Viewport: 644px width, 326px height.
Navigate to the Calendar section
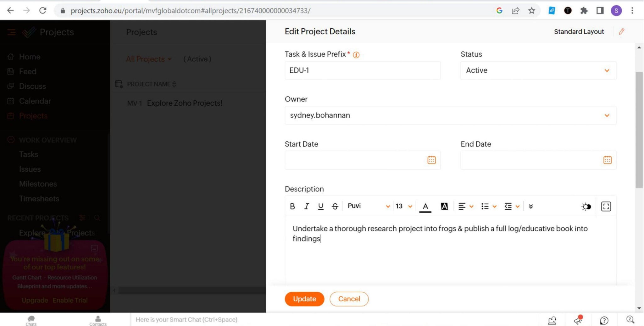[35, 101]
